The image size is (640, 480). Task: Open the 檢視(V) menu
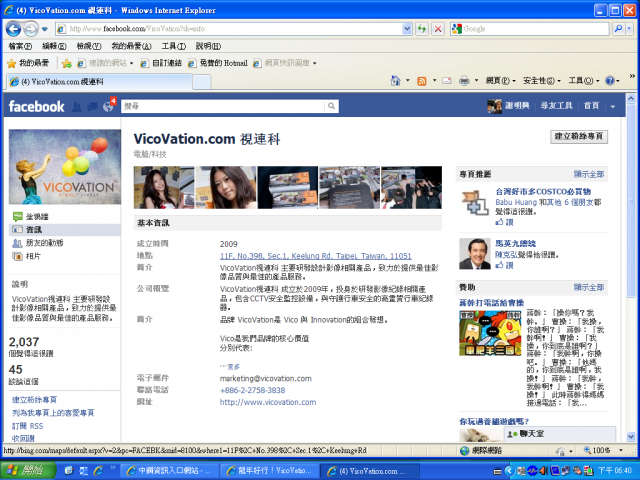click(x=89, y=46)
